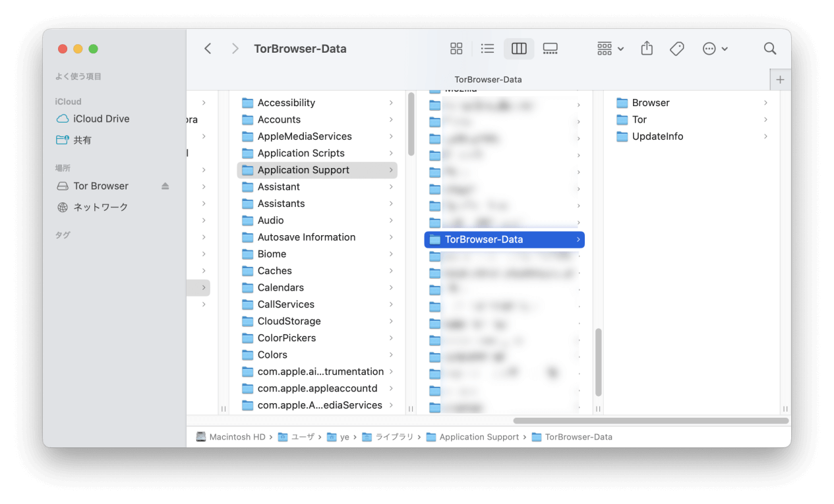Viewport: 834px width, 504px height.
Task: Select the Accounts folder
Action: 317,119
